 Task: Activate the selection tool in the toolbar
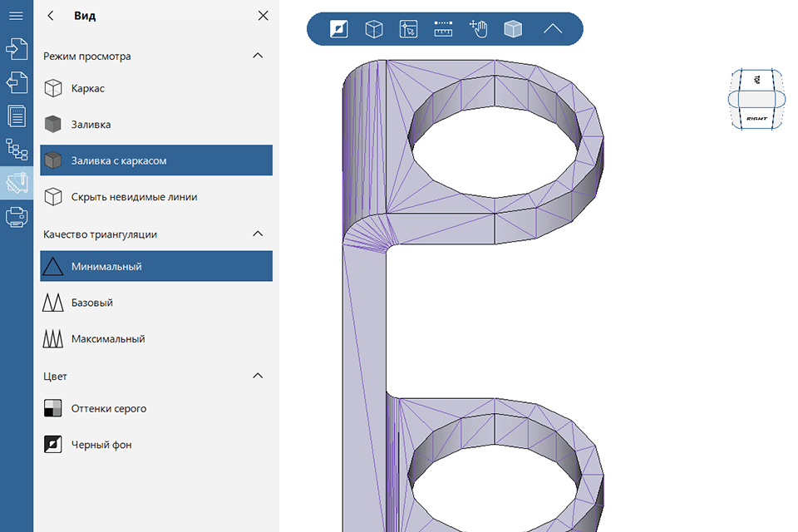click(409, 29)
